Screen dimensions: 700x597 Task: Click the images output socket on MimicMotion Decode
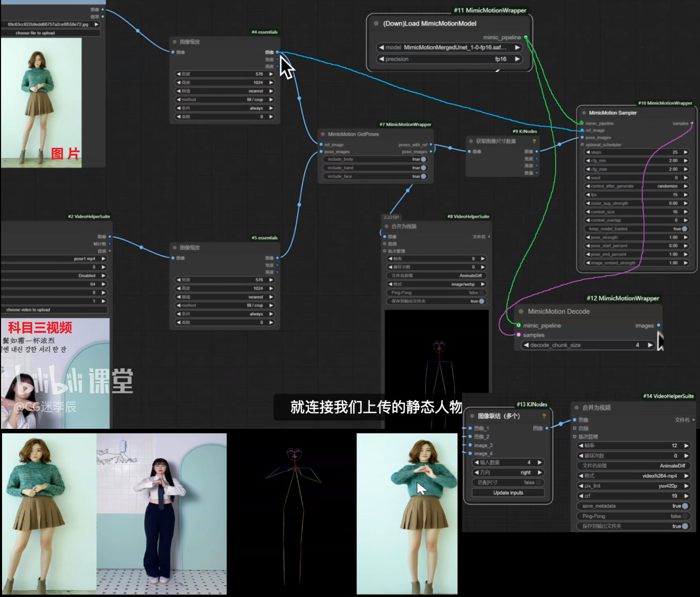tap(659, 325)
